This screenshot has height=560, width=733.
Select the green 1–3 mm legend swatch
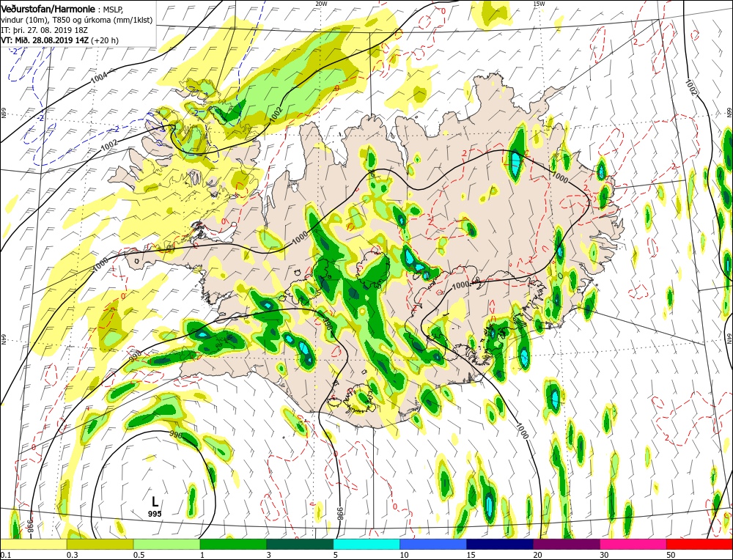(x=233, y=544)
